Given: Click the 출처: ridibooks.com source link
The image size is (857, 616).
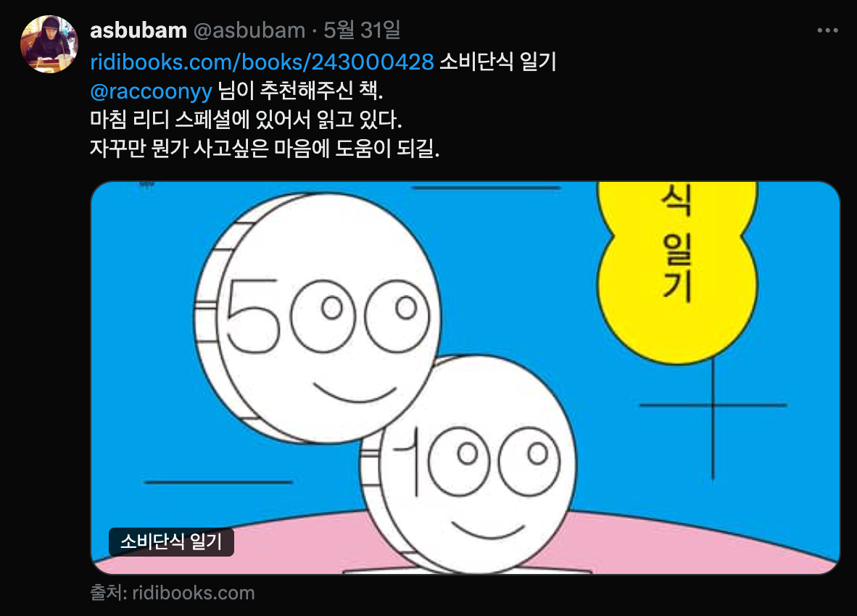Looking at the screenshot, I should (x=172, y=593).
